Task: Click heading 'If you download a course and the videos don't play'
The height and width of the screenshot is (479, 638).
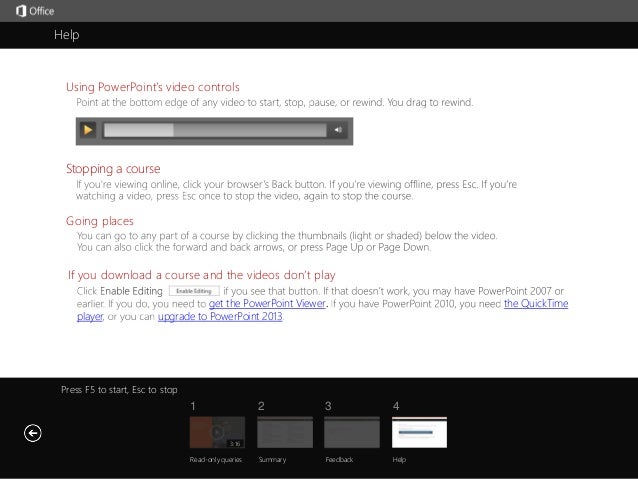Action: 202,275
